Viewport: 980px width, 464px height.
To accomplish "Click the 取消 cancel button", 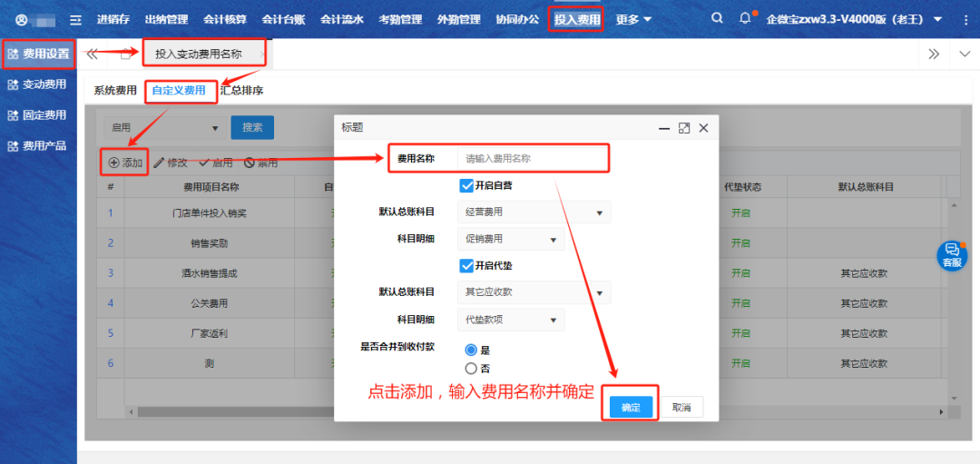I will [681, 408].
